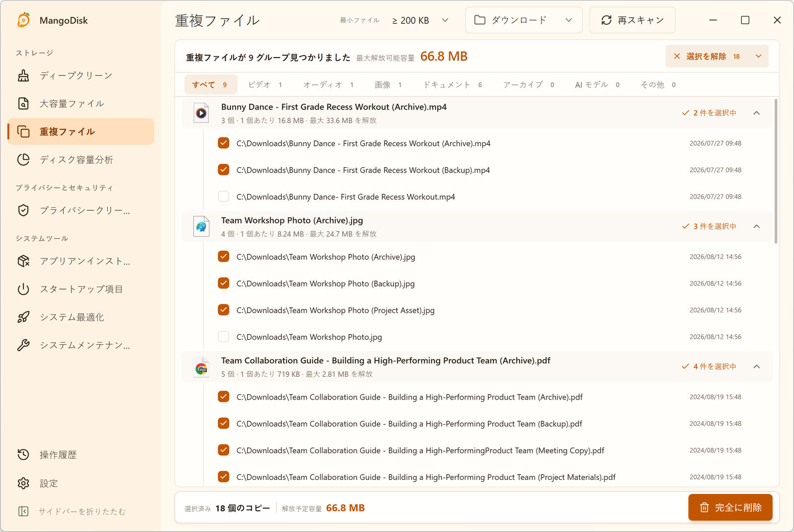The width and height of the screenshot is (794, 532).
Task: Uncheck Team Workshop Photo (Backup).jpg
Action: [x=224, y=283]
